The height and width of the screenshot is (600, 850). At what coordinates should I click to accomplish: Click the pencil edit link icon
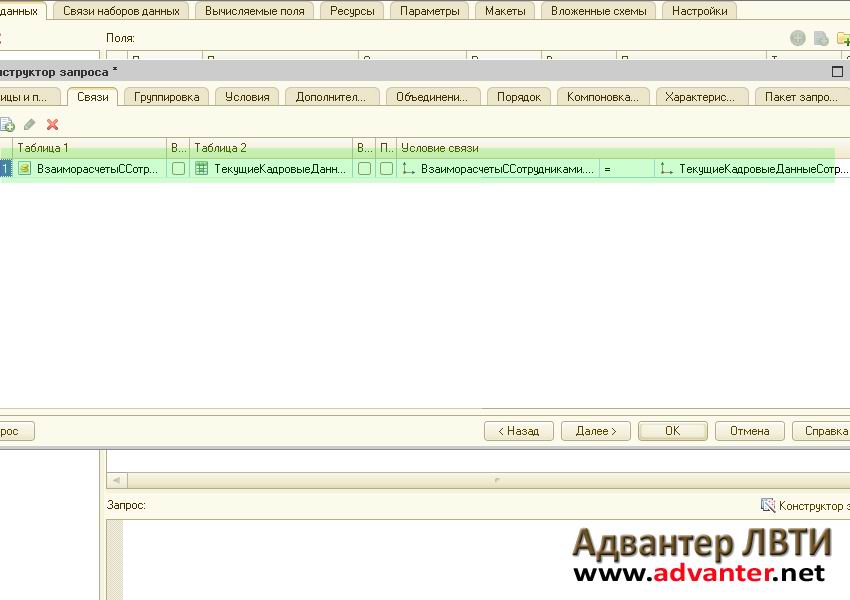[30, 124]
